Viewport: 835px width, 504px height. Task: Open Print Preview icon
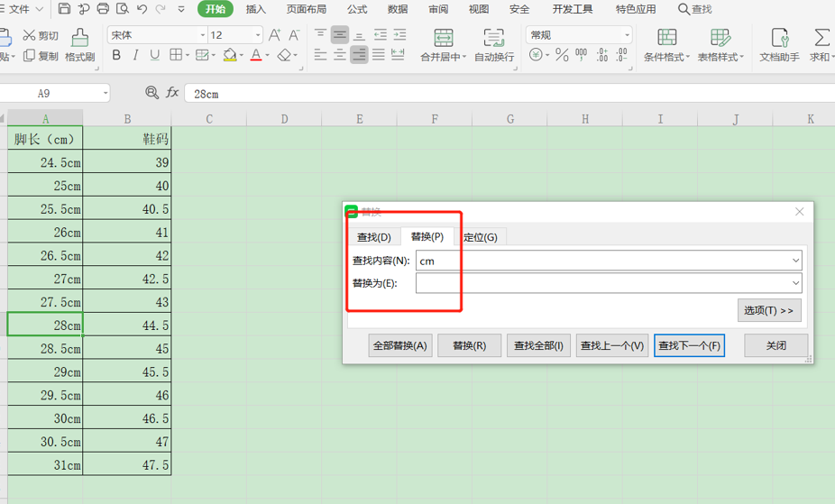click(123, 8)
